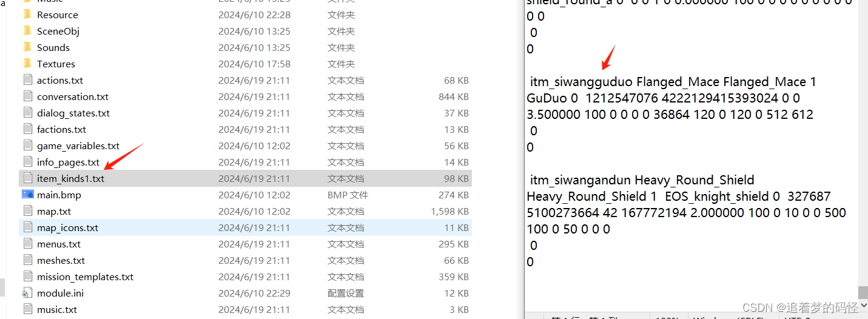Select the Textures folder name

56,64
